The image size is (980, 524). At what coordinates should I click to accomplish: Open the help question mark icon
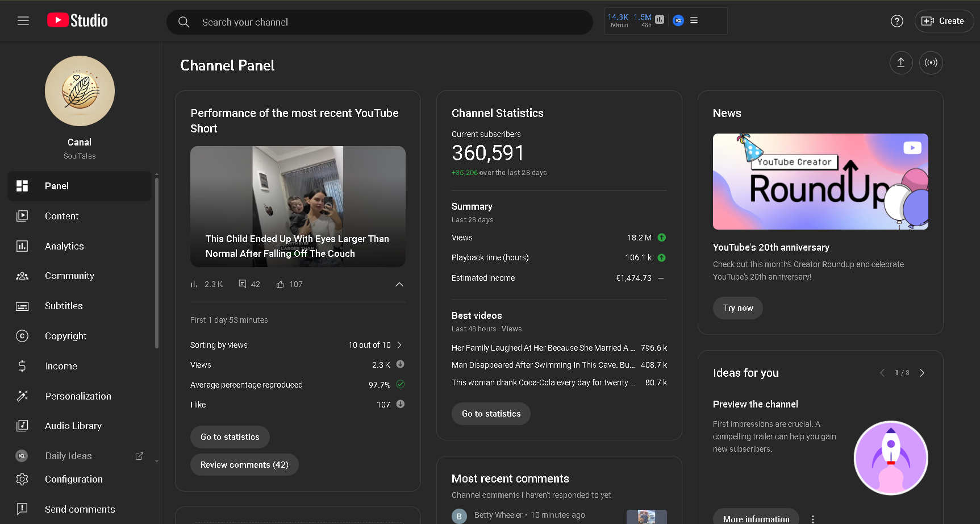click(x=896, y=21)
